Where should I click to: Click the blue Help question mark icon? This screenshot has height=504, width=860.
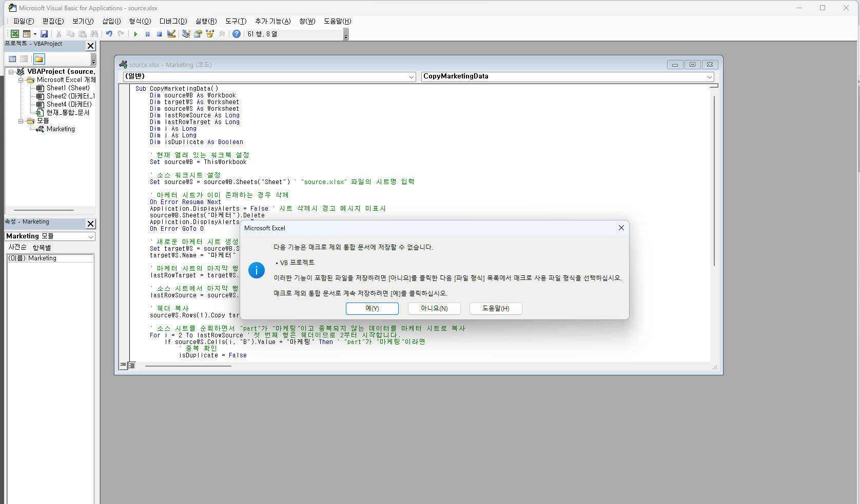click(x=237, y=34)
